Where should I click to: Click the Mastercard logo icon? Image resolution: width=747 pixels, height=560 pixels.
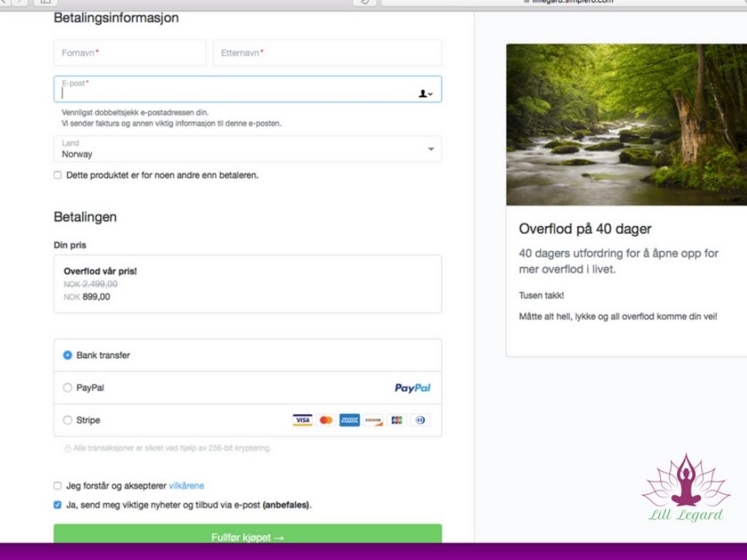(326, 420)
